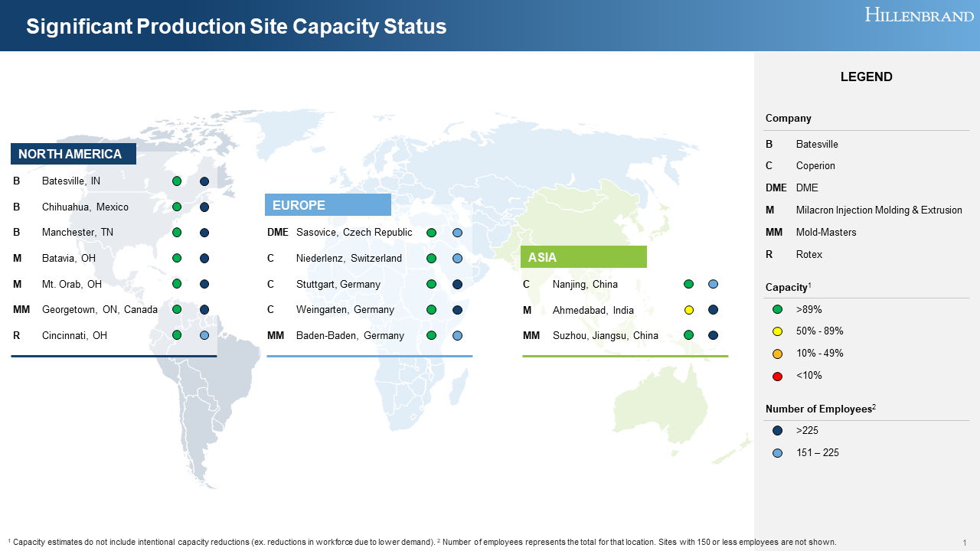Viewport: 980px width, 551px height.
Task: Click the Manchester, TN site name
Action: [x=77, y=233]
